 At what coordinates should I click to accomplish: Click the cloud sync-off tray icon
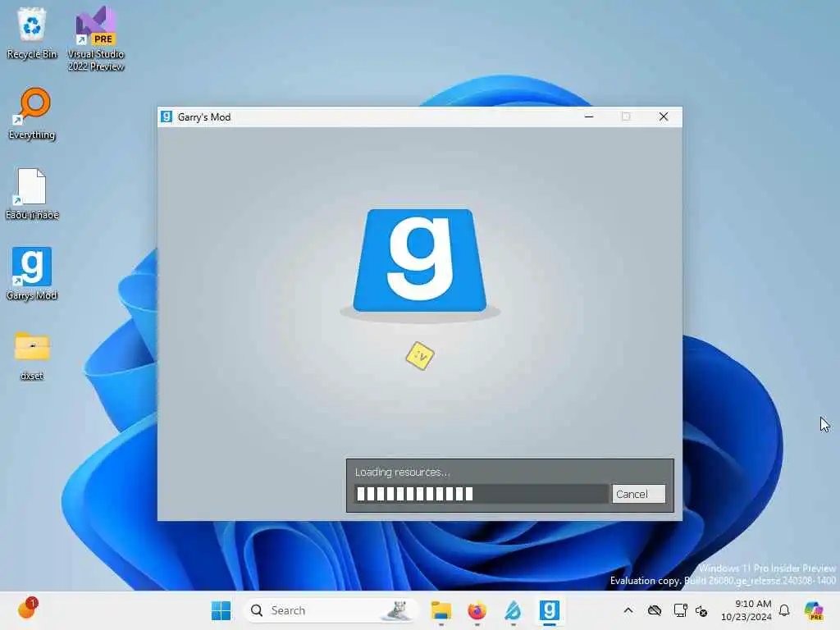(x=654, y=610)
